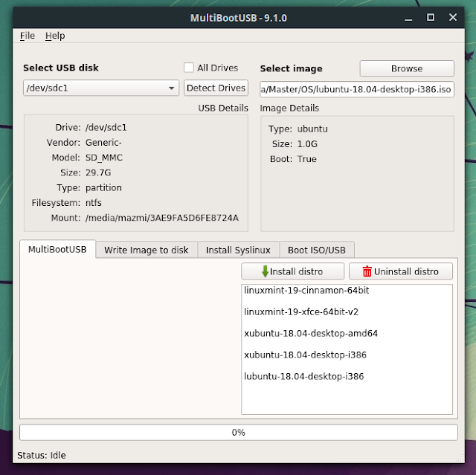476x475 pixels.
Task: Switch to the MultiBootUSB tab
Action: [x=57, y=249]
